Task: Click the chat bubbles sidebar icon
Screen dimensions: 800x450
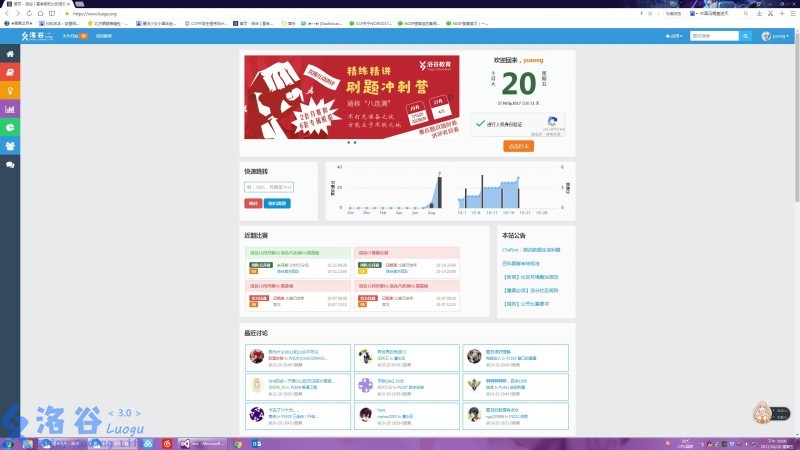Action: click(x=10, y=163)
